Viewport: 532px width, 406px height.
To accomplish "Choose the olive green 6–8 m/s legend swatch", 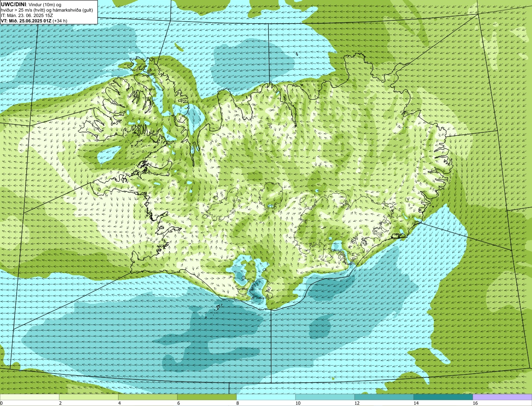I will click(x=207, y=397).
